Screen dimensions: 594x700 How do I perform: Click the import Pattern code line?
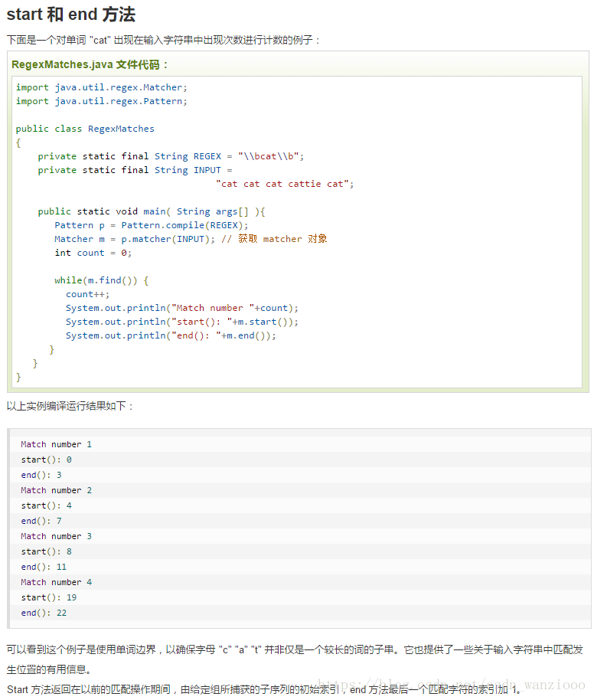[101, 101]
